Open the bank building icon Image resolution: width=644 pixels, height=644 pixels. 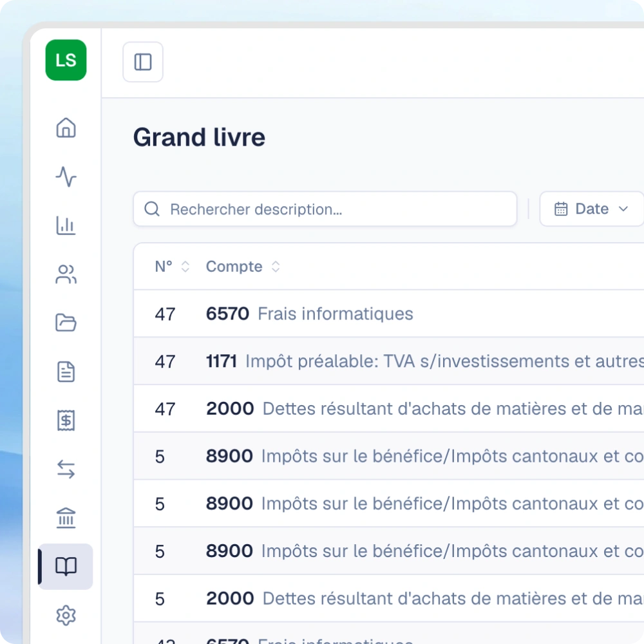point(66,518)
